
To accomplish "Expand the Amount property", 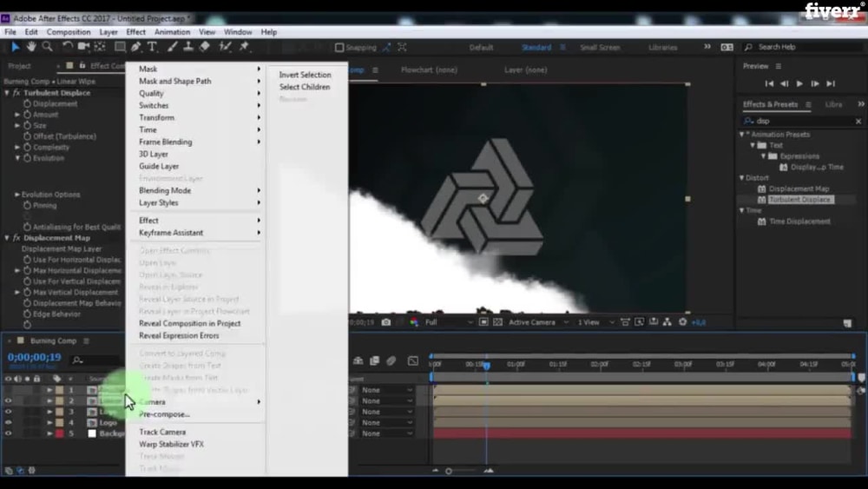I will click(x=17, y=115).
